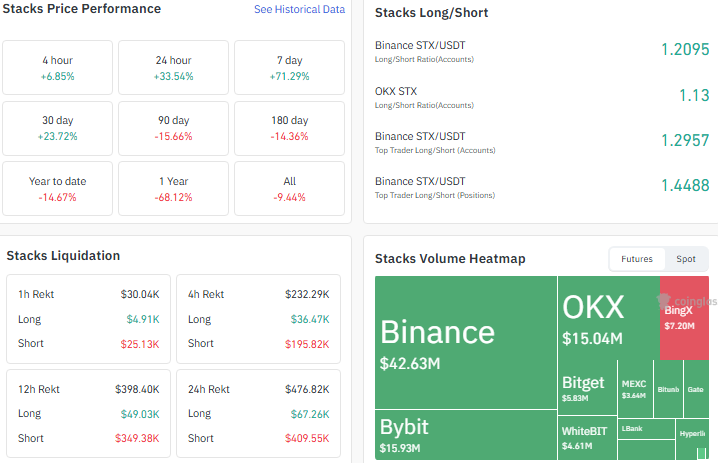Select the Year to date card
This screenshot has width=718, height=463.
click(x=57, y=189)
